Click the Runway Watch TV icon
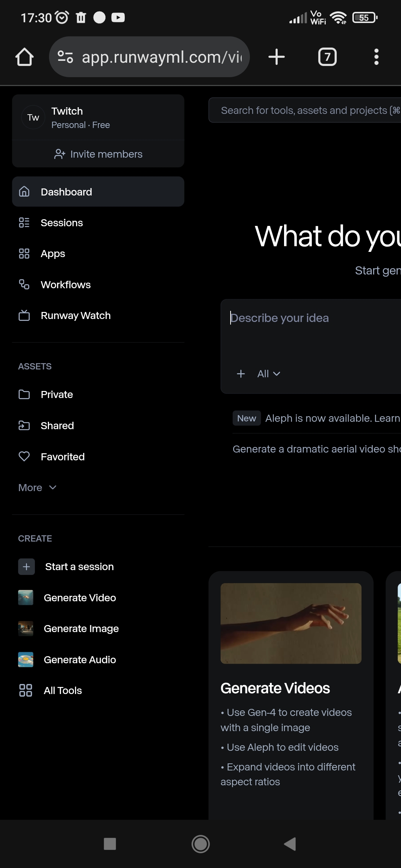401x868 pixels. pyautogui.click(x=24, y=315)
